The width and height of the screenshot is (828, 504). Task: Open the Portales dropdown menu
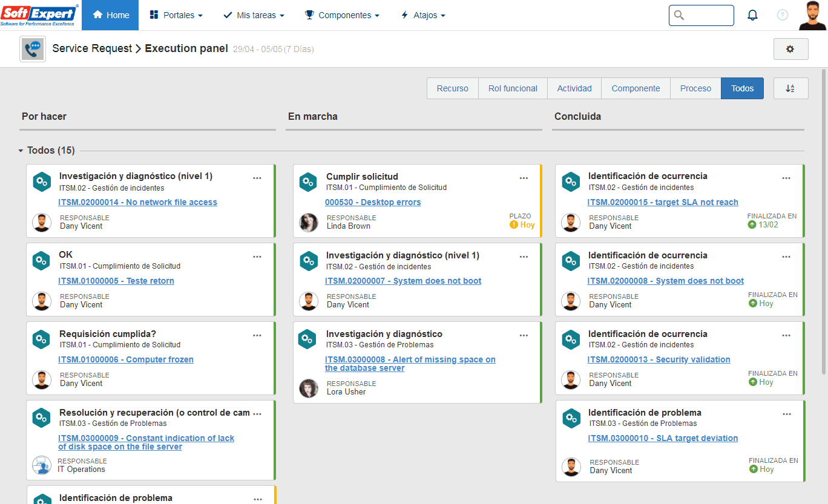click(x=176, y=15)
